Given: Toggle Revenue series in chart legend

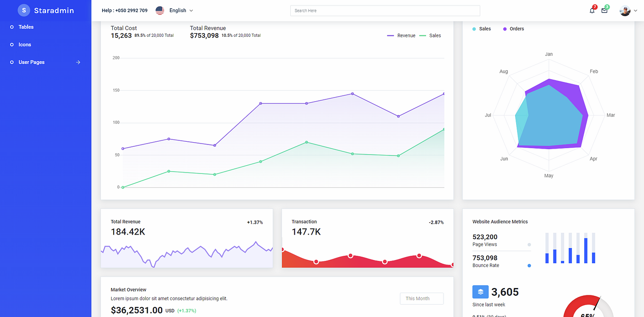Looking at the screenshot, I should pos(401,35).
